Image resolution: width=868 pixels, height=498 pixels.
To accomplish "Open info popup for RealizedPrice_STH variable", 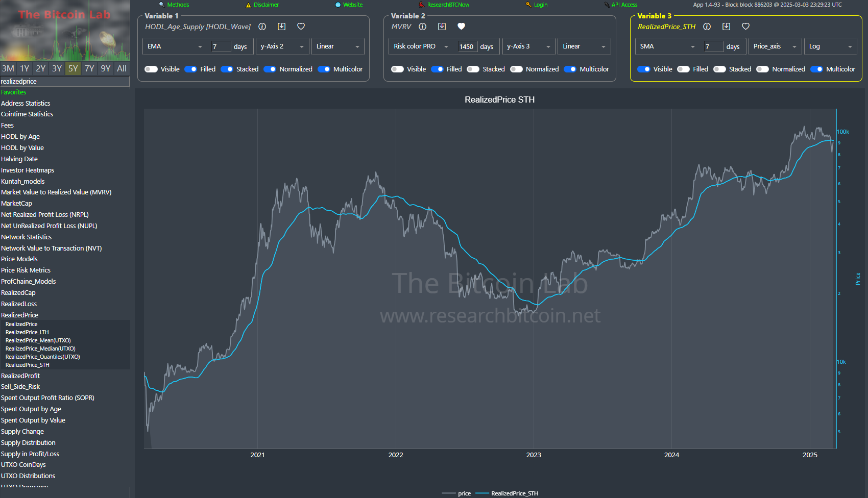I will click(x=707, y=27).
